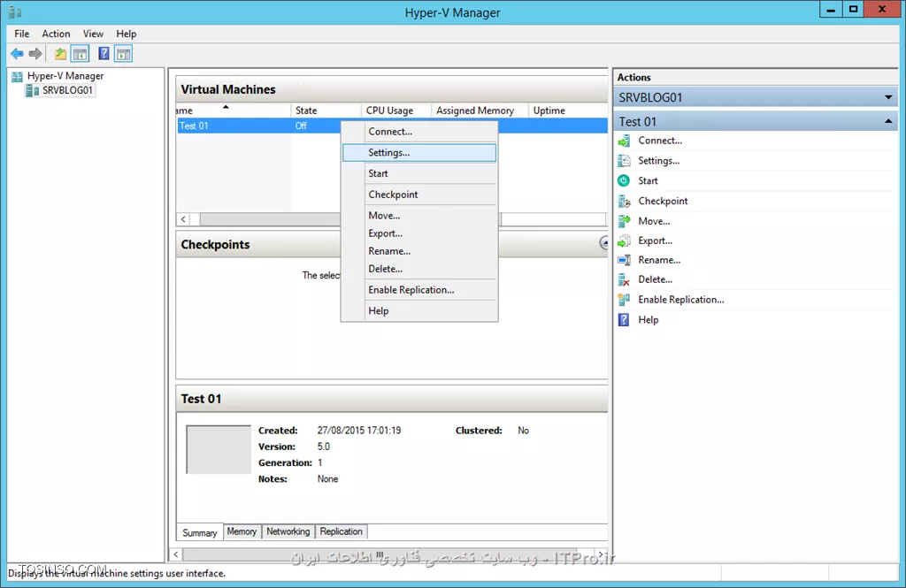Screen dimensions: 906x588
Task: Select SRVBLOG01 in the console tree
Action: tap(67, 91)
